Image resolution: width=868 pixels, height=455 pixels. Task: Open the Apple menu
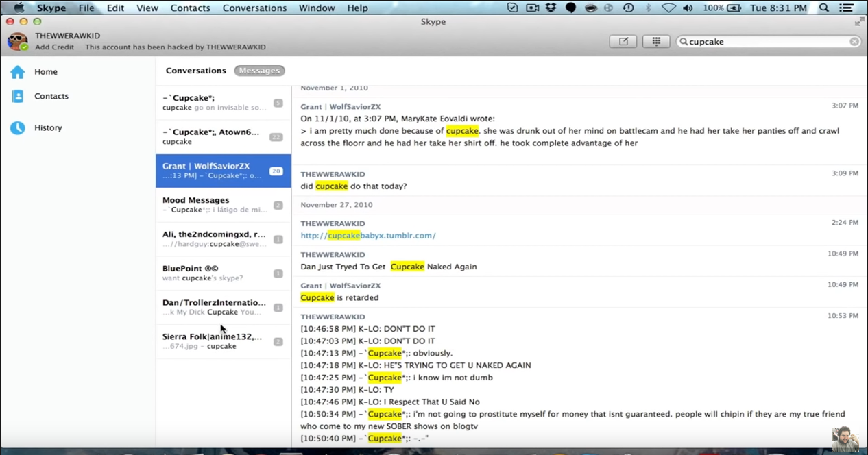[x=19, y=8]
